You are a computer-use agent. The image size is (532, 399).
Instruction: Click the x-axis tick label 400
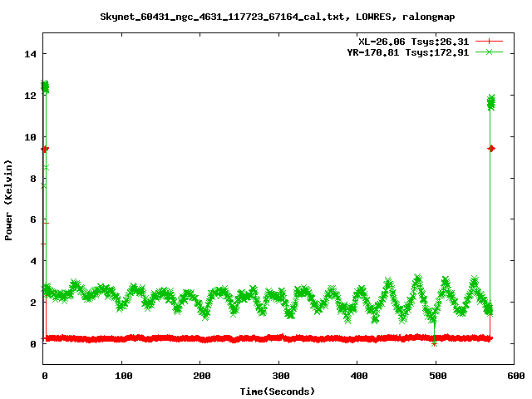(359, 376)
